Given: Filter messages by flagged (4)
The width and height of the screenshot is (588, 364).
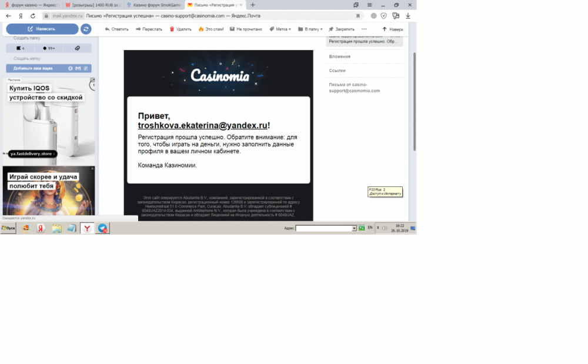Looking at the screenshot, I should [20, 48].
